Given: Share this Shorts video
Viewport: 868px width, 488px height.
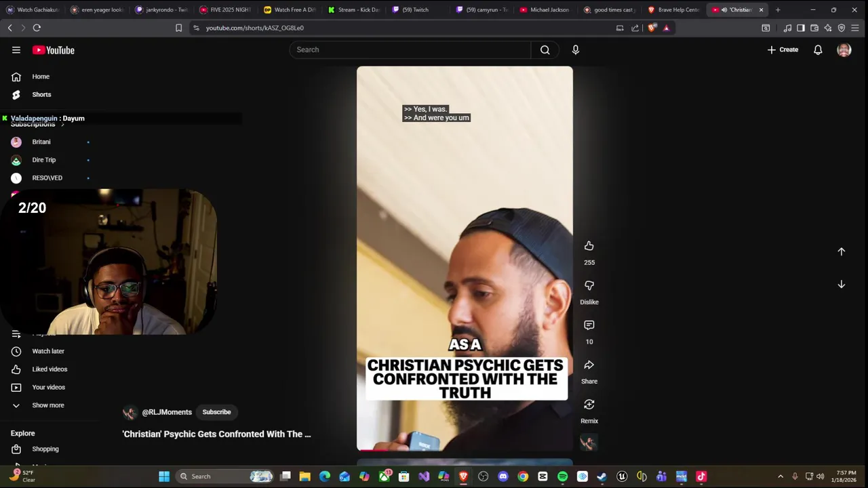Looking at the screenshot, I should (589, 365).
